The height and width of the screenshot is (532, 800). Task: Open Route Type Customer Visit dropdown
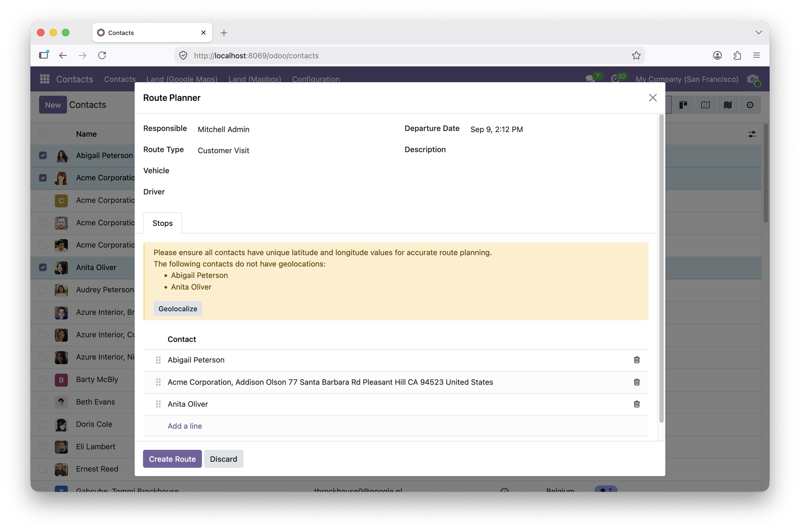292,150
